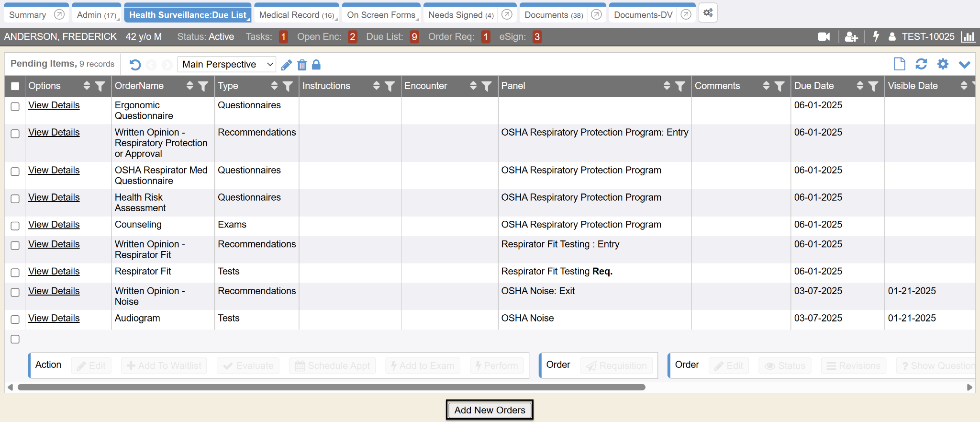Expand the blue chevron at grid top right

click(x=964, y=64)
